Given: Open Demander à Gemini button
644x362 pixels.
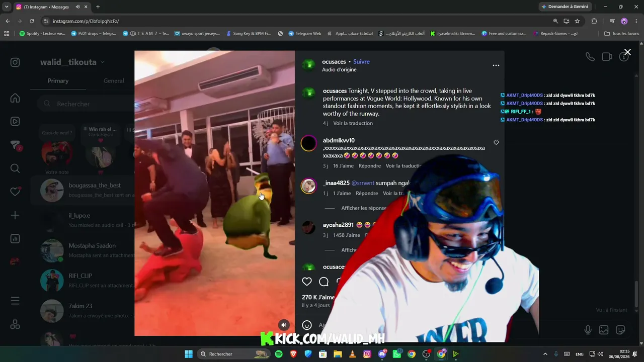Looking at the screenshot, I should pos(564,7).
